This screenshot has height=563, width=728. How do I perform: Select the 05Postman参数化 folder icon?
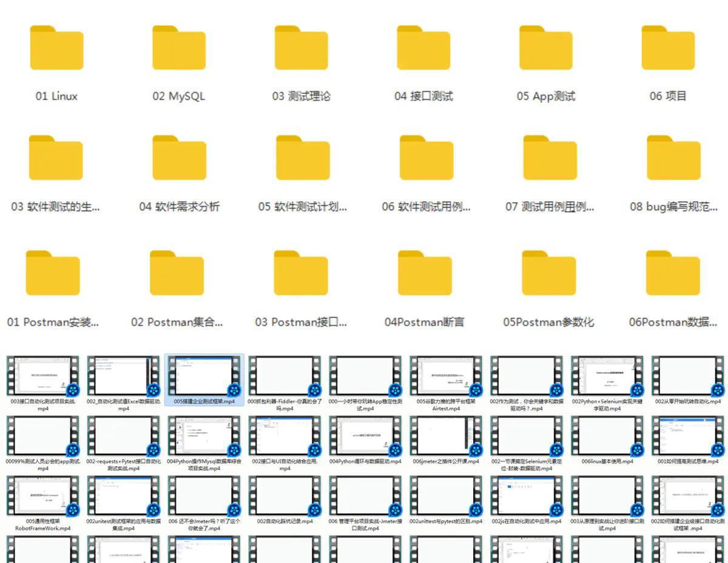(549, 273)
